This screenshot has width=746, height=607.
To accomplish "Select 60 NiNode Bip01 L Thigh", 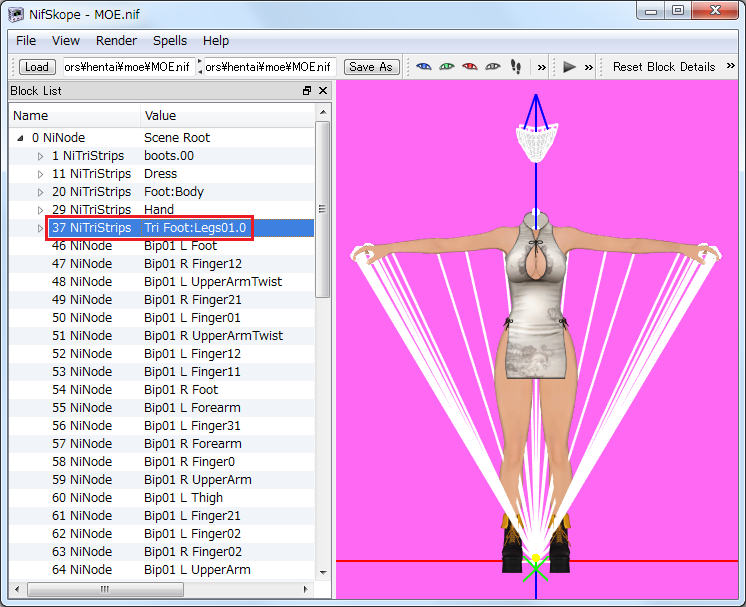I will [x=161, y=498].
